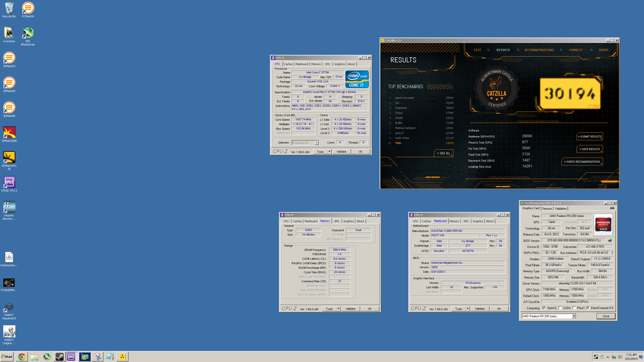Select the 3DMark2000 desktop icon
The height and width of the screenshot is (362, 644).
[x=9, y=134]
